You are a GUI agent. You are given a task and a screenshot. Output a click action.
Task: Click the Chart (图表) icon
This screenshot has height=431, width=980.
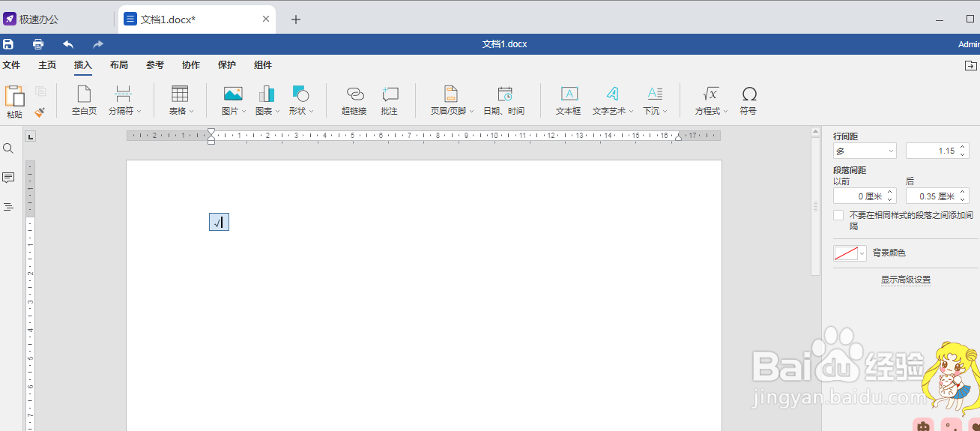tap(267, 94)
